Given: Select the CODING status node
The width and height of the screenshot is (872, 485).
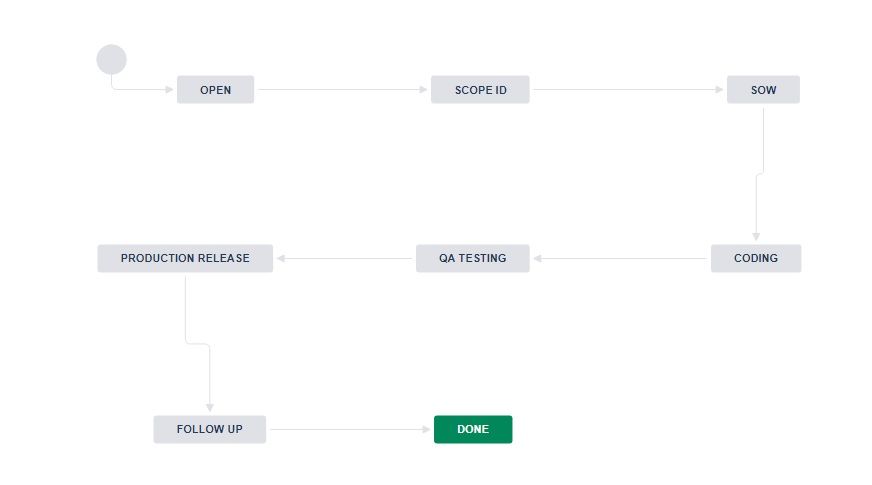Looking at the screenshot, I should (x=756, y=258).
